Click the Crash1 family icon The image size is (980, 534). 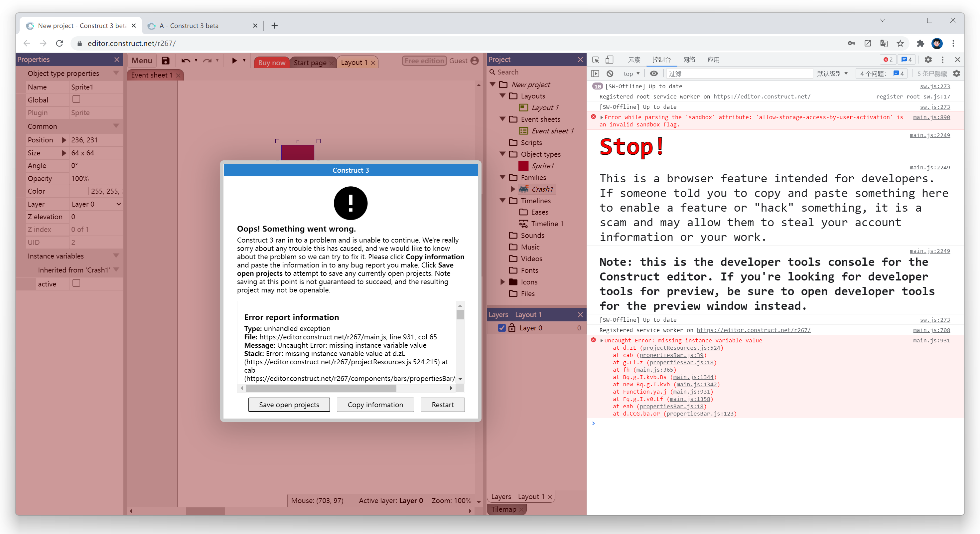point(524,189)
